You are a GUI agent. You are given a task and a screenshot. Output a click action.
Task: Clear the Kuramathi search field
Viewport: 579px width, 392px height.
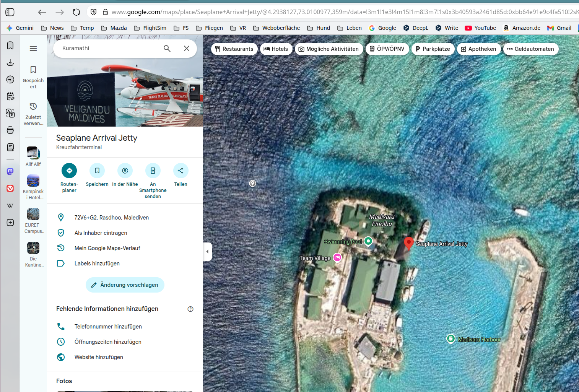tap(187, 49)
